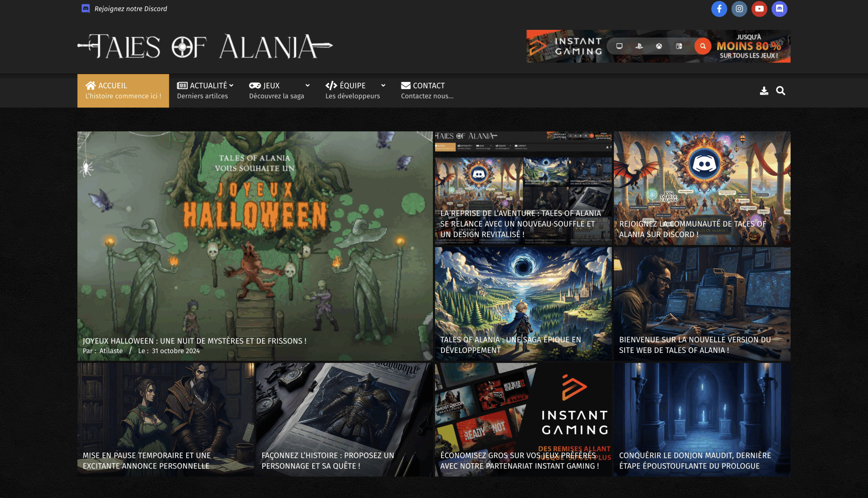Viewport: 868px width, 498px height.
Task: Open the Actualité menu item
Action: 205,91
